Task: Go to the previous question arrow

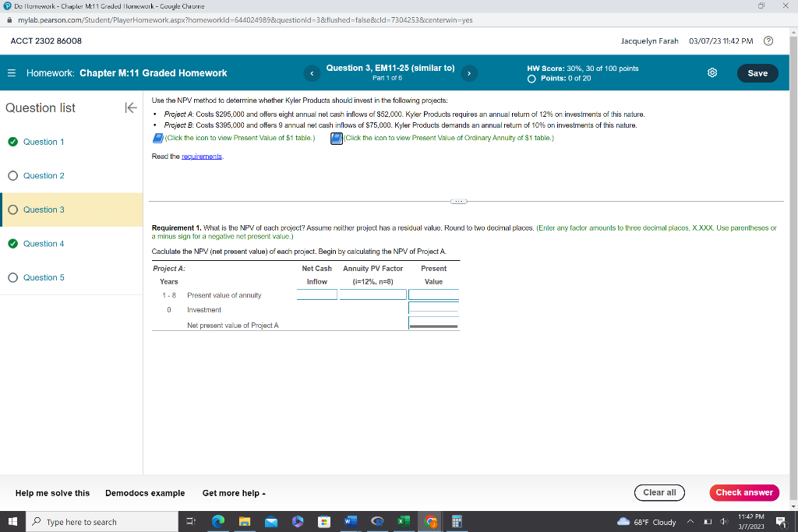Action: click(x=312, y=73)
